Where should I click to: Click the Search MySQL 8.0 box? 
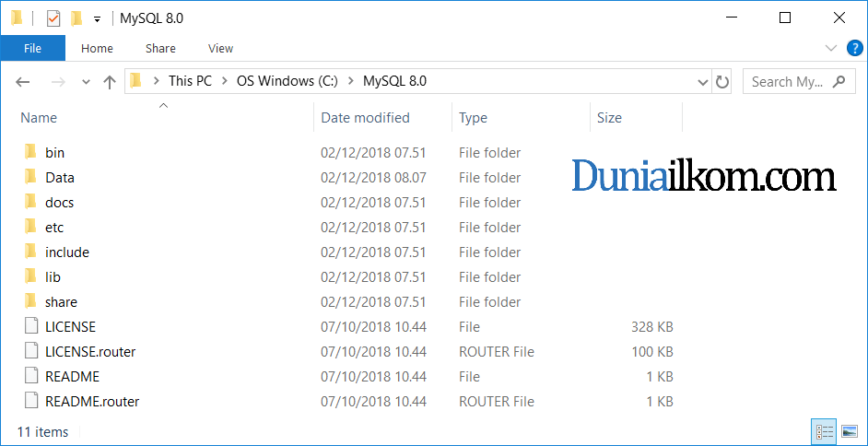799,82
